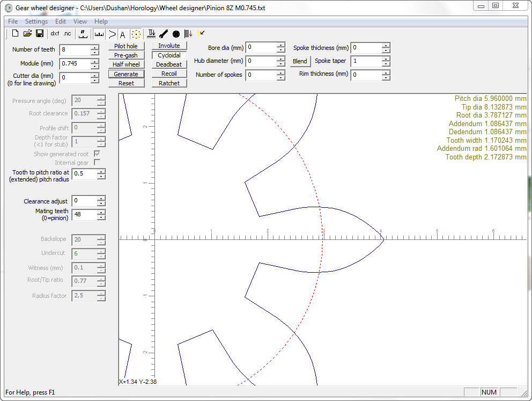Click the black wheel icon in toolbar
This screenshot has width=532, height=401.
(x=176, y=34)
